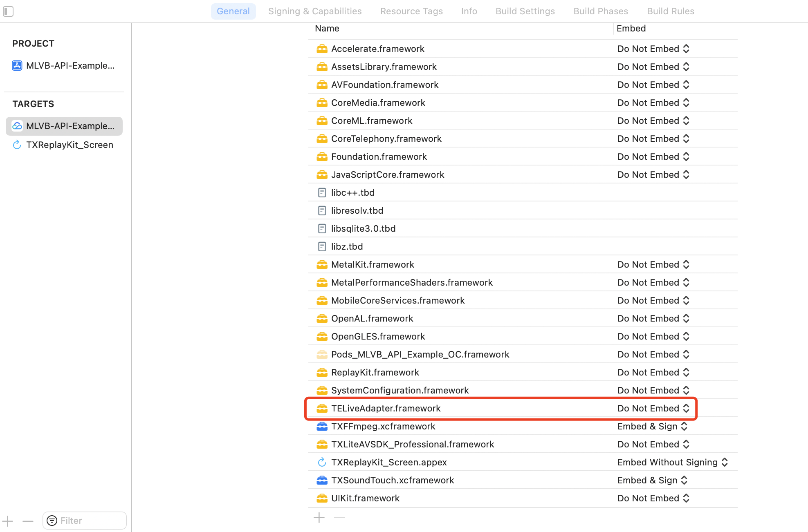
Task: Select the libsqlite3.0.tbd row
Action: click(x=363, y=228)
